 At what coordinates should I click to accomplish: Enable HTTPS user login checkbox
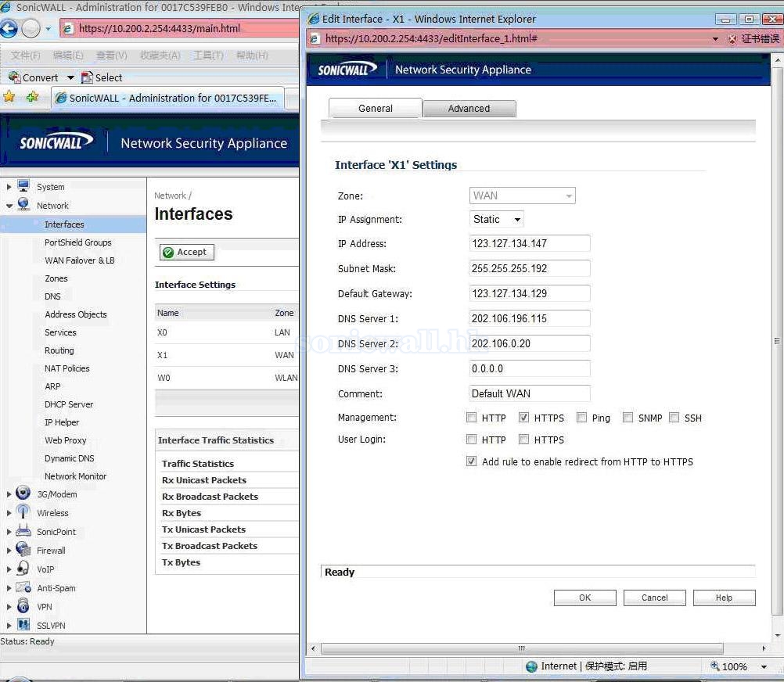pyautogui.click(x=523, y=440)
